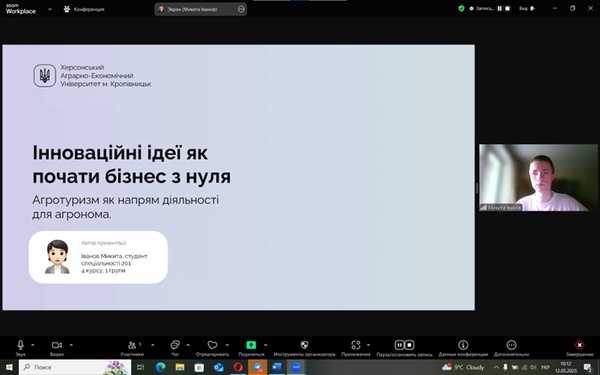Click the slide title Інноваційні ідеї як почати бізнес
This screenshot has width=600, height=375.
pos(132,165)
